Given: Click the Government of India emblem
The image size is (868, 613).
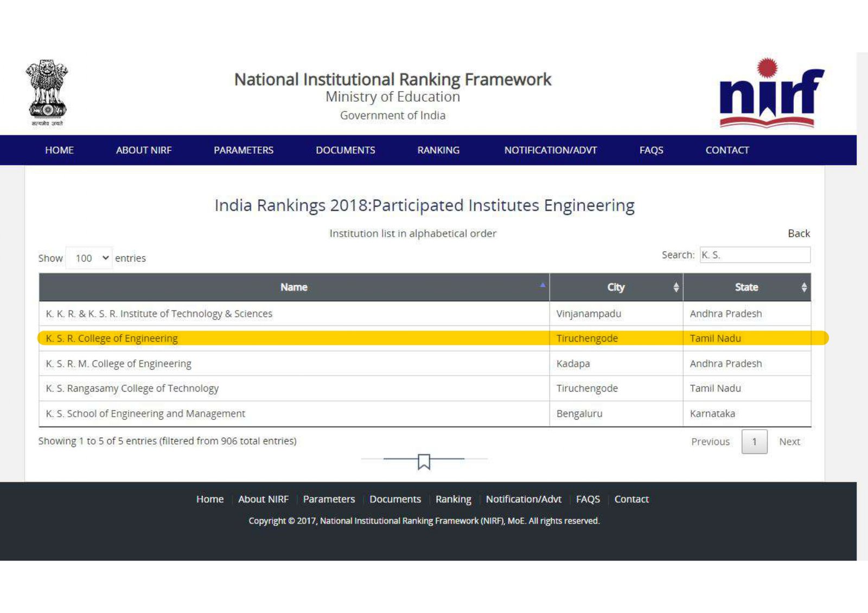Looking at the screenshot, I should [47, 92].
